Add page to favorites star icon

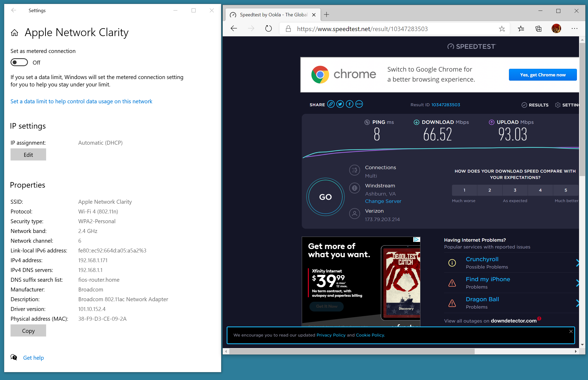click(x=502, y=29)
